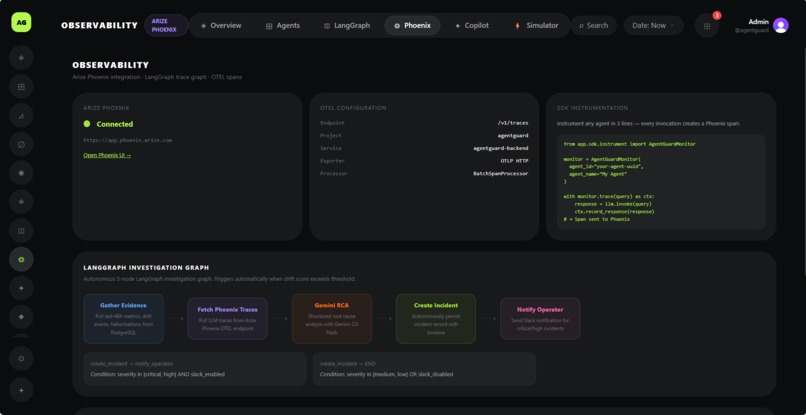Expand the Date: Now dropdown
The height and width of the screenshot is (415, 806).
point(653,26)
